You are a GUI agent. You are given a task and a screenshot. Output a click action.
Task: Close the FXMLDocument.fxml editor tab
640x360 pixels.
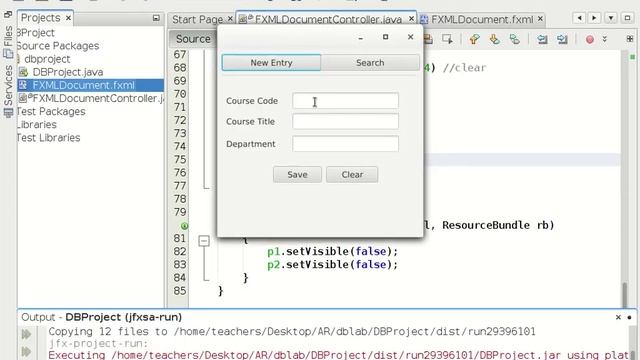pos(540,19)
